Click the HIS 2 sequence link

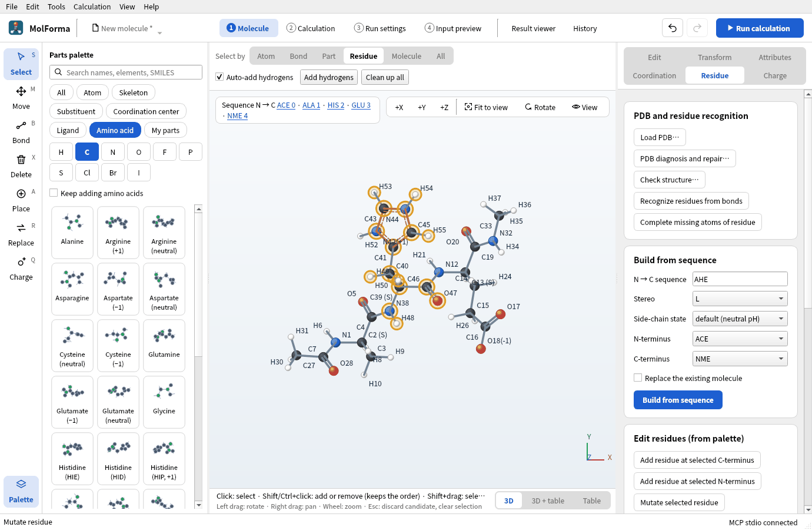click(x=336, y=105)
